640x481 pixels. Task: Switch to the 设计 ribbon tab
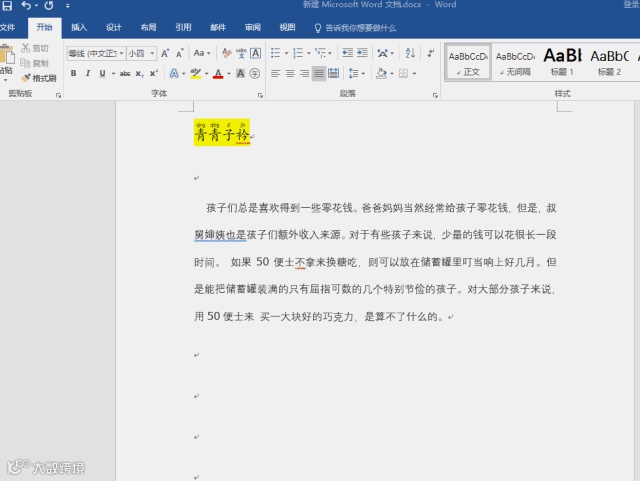(113, 27)
